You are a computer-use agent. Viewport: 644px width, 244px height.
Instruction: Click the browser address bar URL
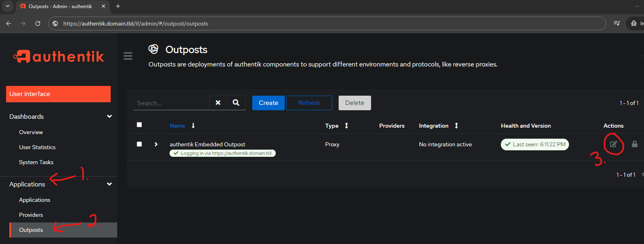[135, 24]
